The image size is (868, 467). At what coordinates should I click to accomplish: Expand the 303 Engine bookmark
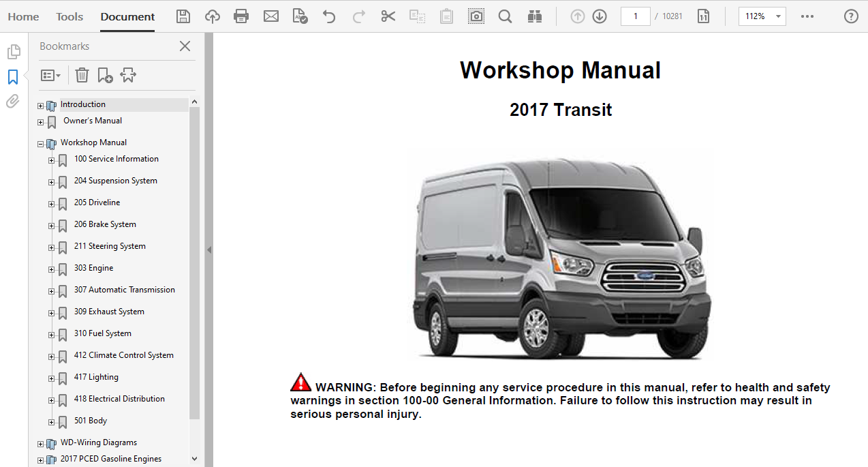tap(51, 269)
